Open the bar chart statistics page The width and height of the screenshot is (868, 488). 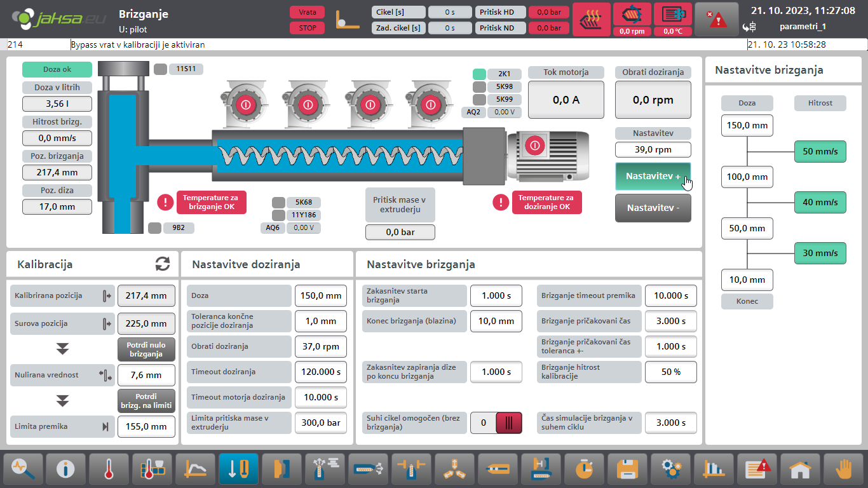point(714,470)
